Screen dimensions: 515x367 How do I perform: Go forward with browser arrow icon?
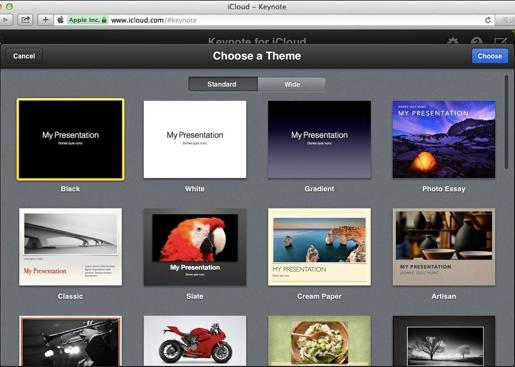point(5,20)
